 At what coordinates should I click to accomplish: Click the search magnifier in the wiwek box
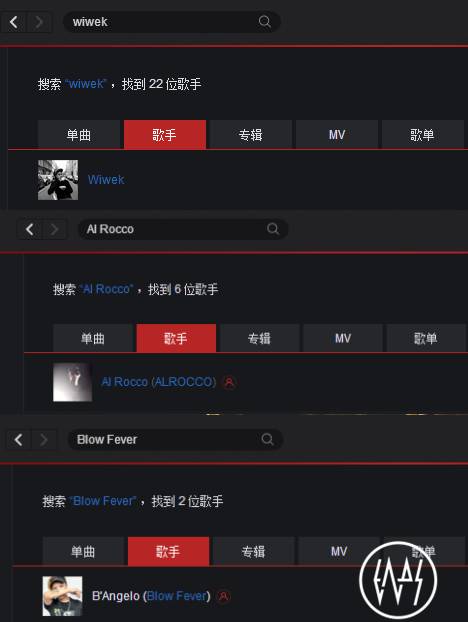pos(265,21)
